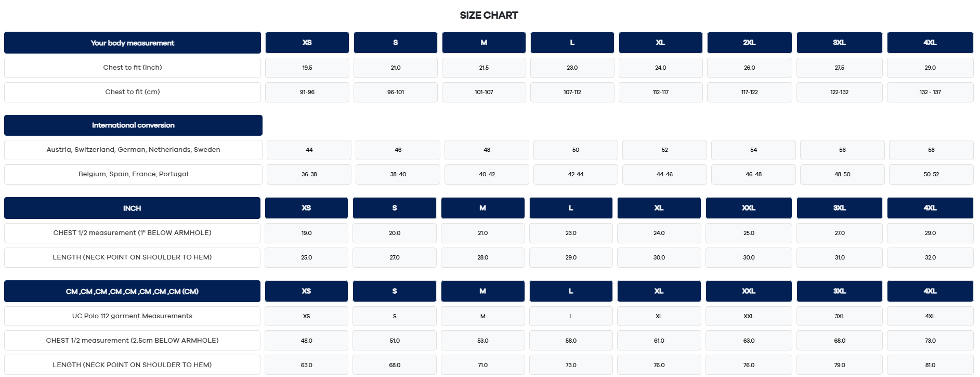Click the chest measurement 1" below armhole label

click(132, 233)
